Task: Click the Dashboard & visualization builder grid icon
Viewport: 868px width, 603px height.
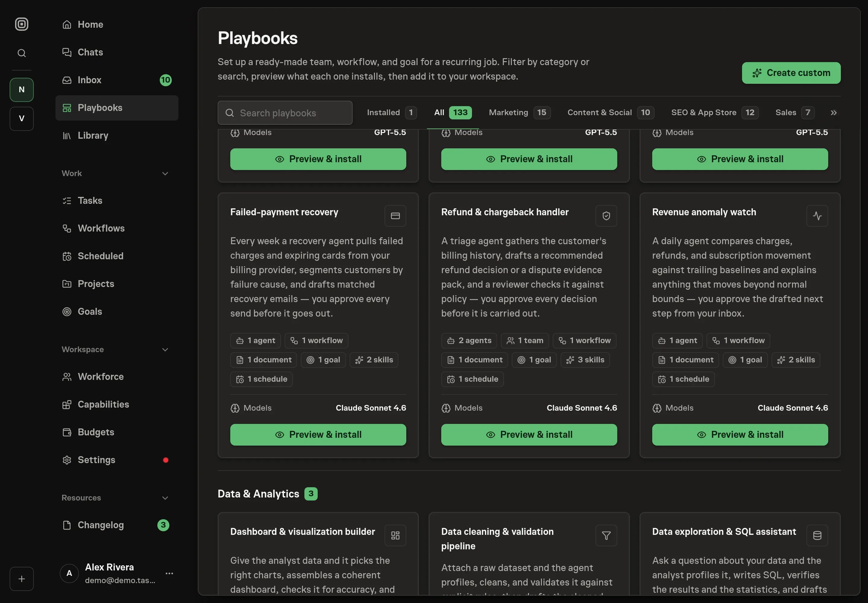Action: click(395, 535)
